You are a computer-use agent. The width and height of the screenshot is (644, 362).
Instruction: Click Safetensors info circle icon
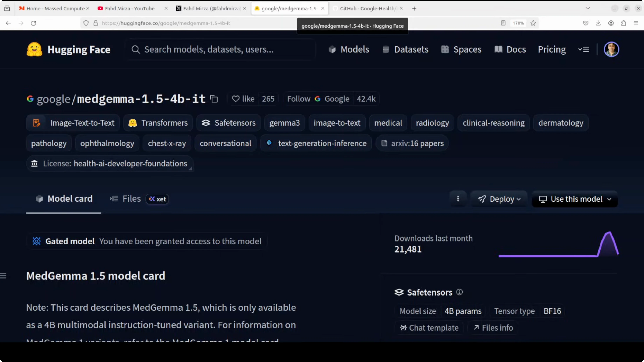(460, 292)
